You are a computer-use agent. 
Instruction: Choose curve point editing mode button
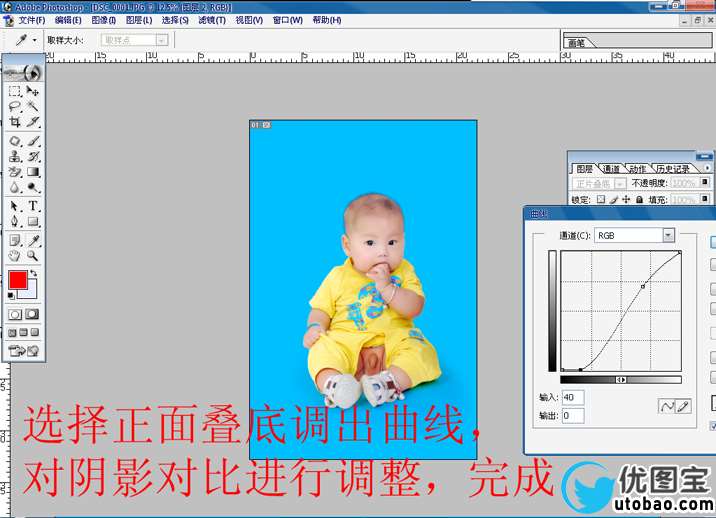[666, 406]
